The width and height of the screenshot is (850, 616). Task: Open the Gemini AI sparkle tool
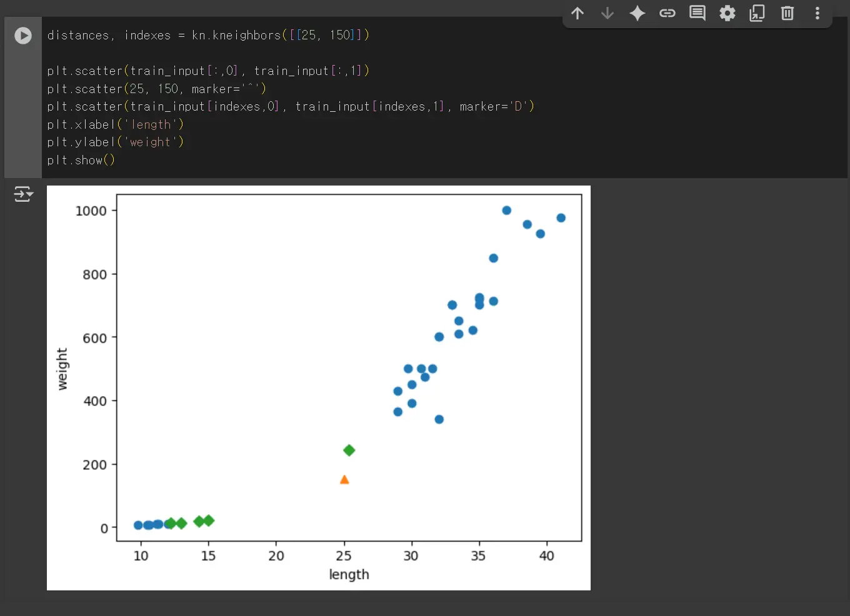(x=637, y=13)
